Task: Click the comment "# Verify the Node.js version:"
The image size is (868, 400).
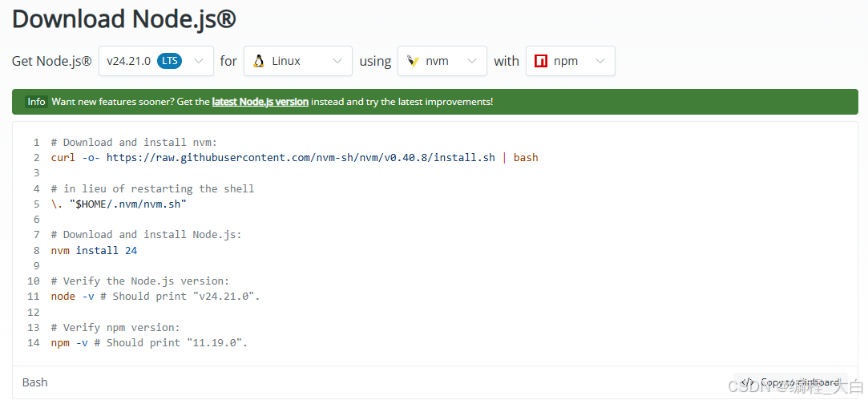Action: (x=140, y=281)
